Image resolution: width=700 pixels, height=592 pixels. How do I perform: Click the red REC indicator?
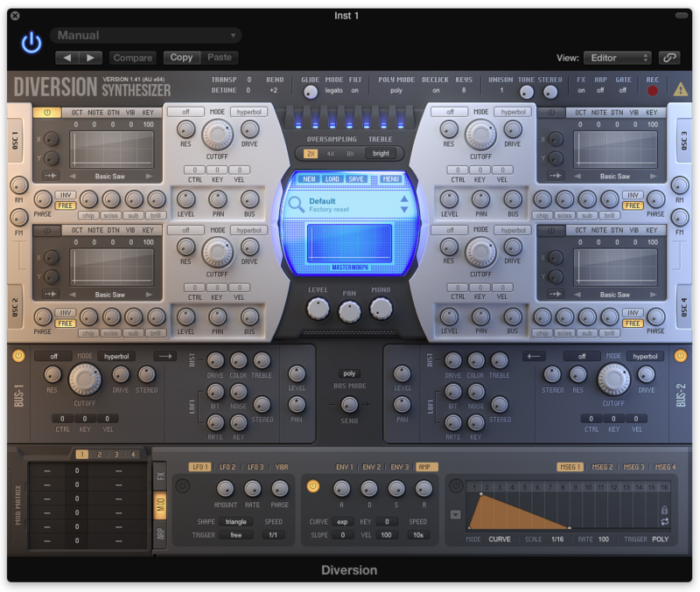point(652,91)
